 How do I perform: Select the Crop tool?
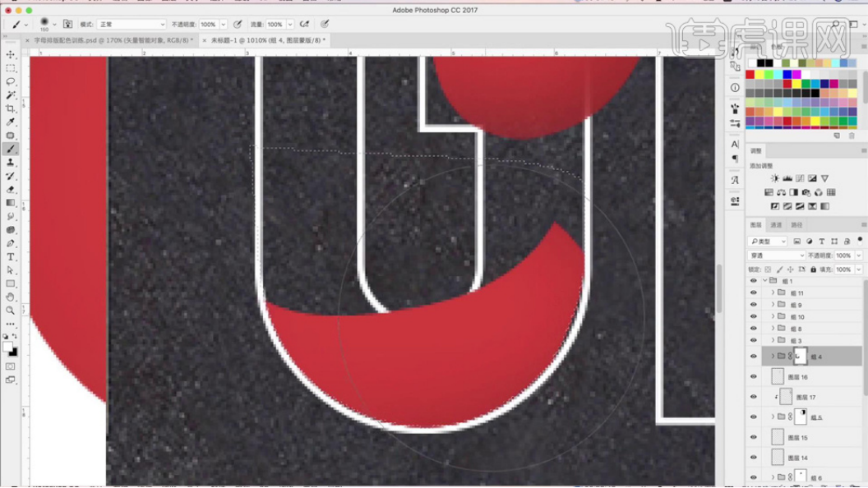point(11,108)
